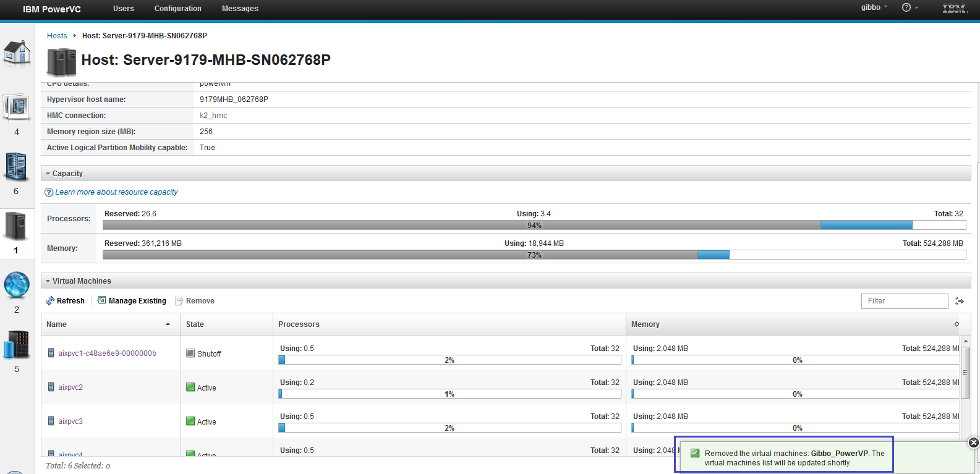
Task: Open the Configuration menu
Action: coord(178,9)
